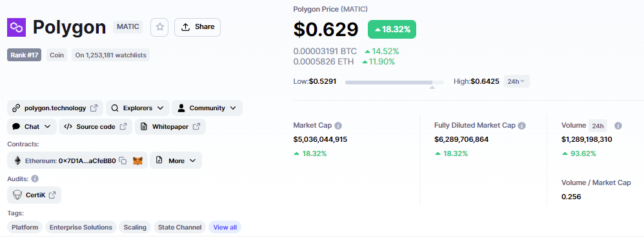
Task: Open the CertiK audit link
Action: (x=34, y=195)
